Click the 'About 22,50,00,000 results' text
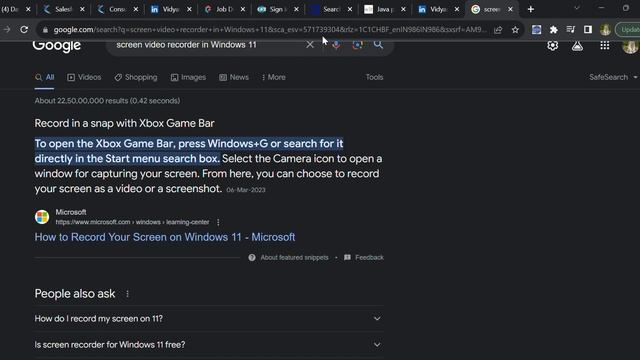Image resolution: width=640 pixels, height=360 pixels. click(x=107, y=101)
